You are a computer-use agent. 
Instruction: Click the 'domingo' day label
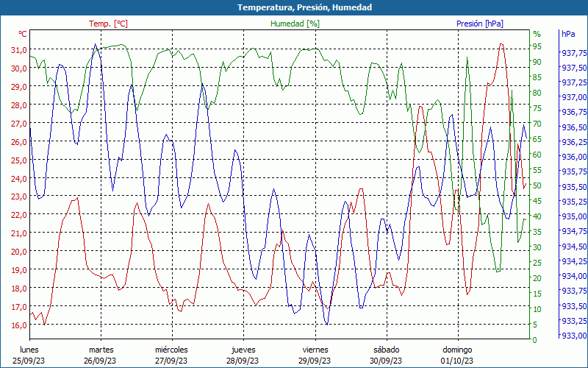point(457,350)
